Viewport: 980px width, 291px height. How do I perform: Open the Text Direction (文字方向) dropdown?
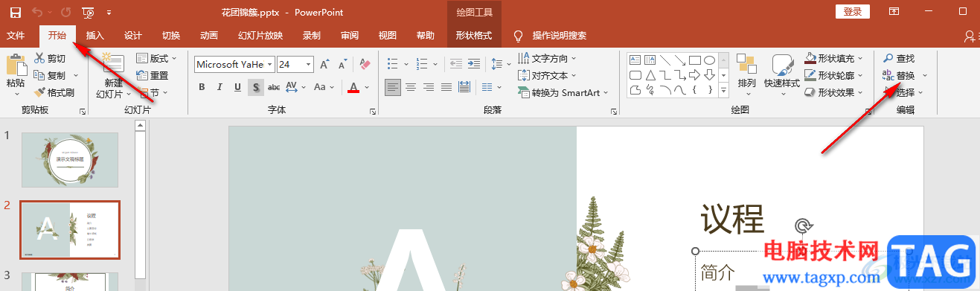pyautogui.click(x=548, y=58)
